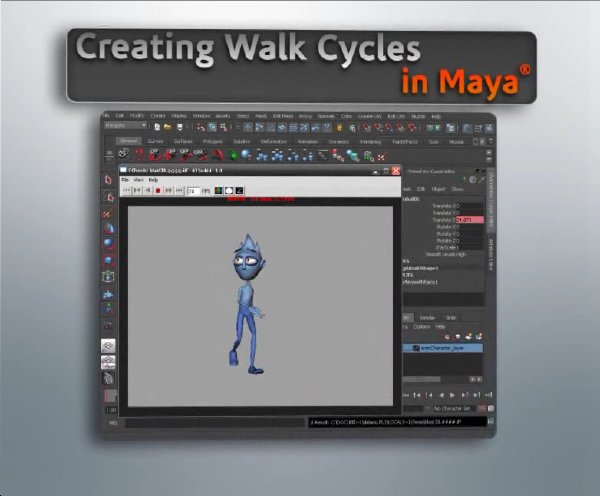
Task: Click the Show Manipulator tool
Action: 109,308
